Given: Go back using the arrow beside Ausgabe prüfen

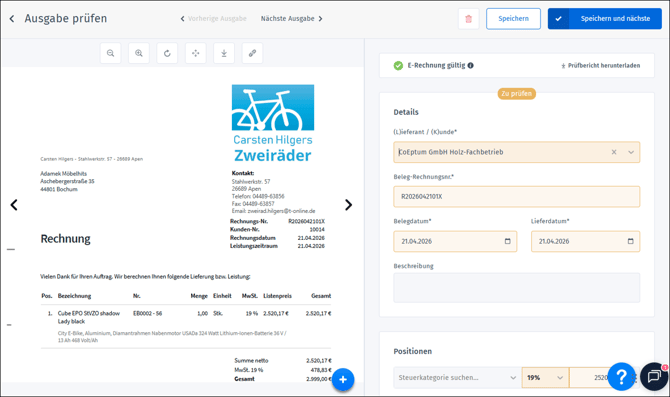Looking at the screenshot, I should [x=12, y=19].
